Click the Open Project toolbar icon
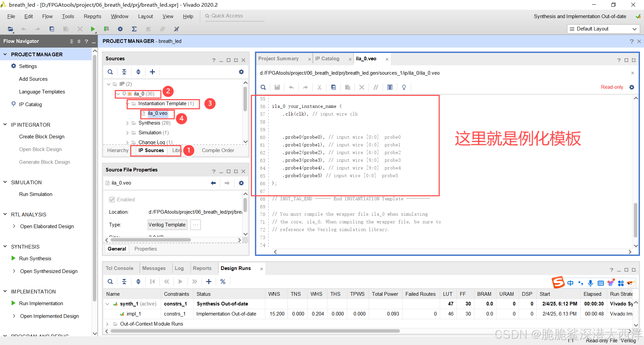Screen dimensions: 644x345 (x=10, y=29)
